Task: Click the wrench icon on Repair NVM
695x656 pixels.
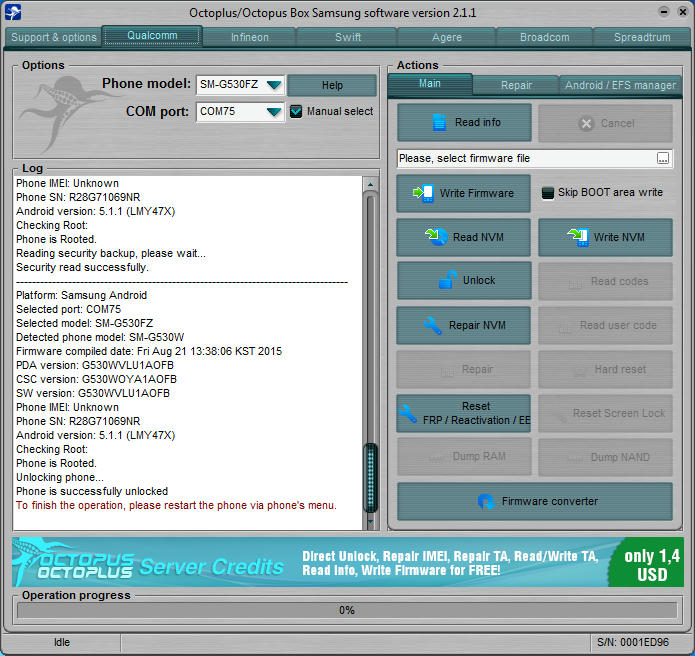Action: 433,325
